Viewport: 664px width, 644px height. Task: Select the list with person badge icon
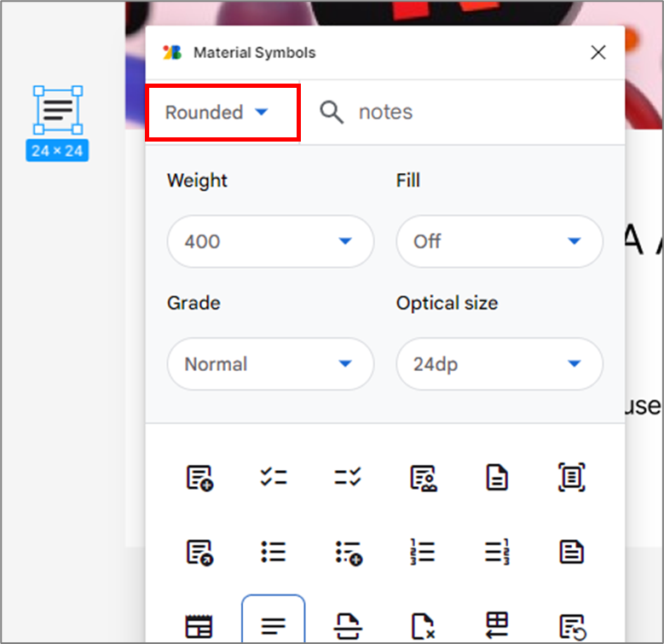(x=423, y=478)
